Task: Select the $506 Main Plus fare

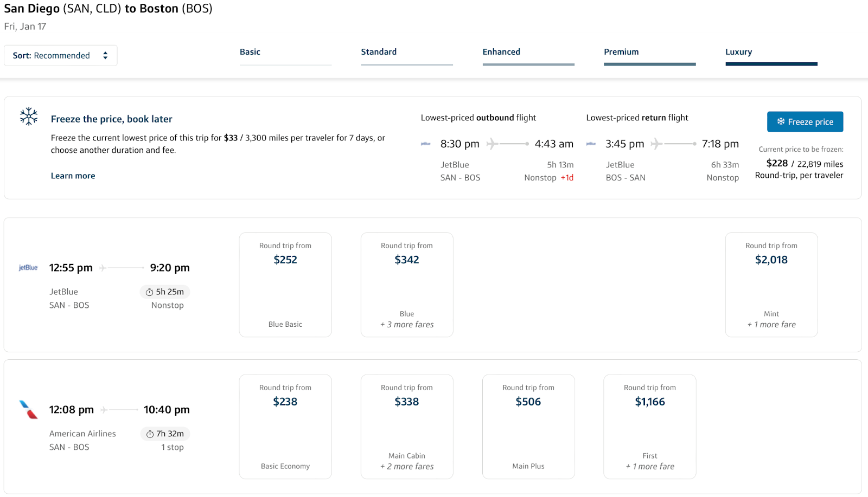Action: pos(528,427)
